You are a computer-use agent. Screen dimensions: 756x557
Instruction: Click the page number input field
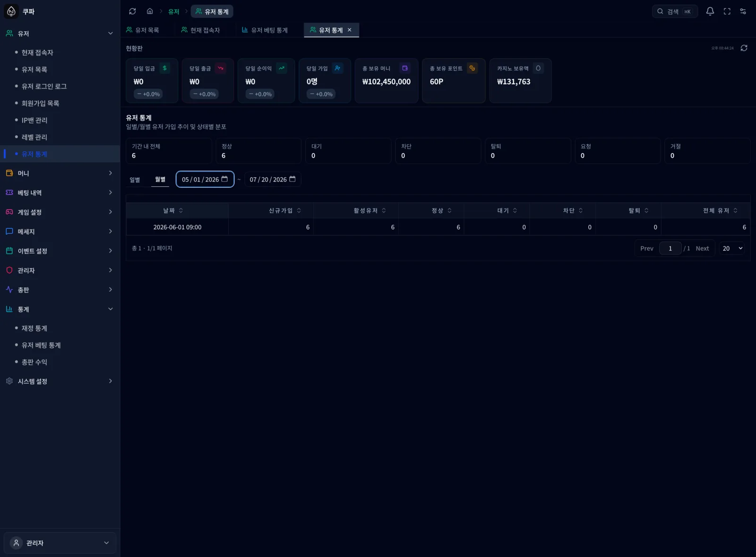click(670, 248)
